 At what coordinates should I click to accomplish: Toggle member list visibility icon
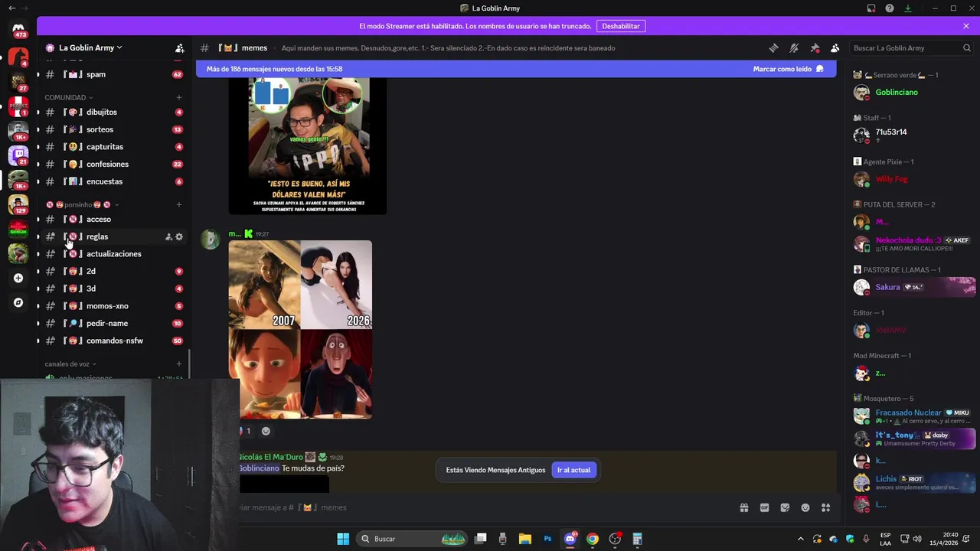tap(835, 47)
